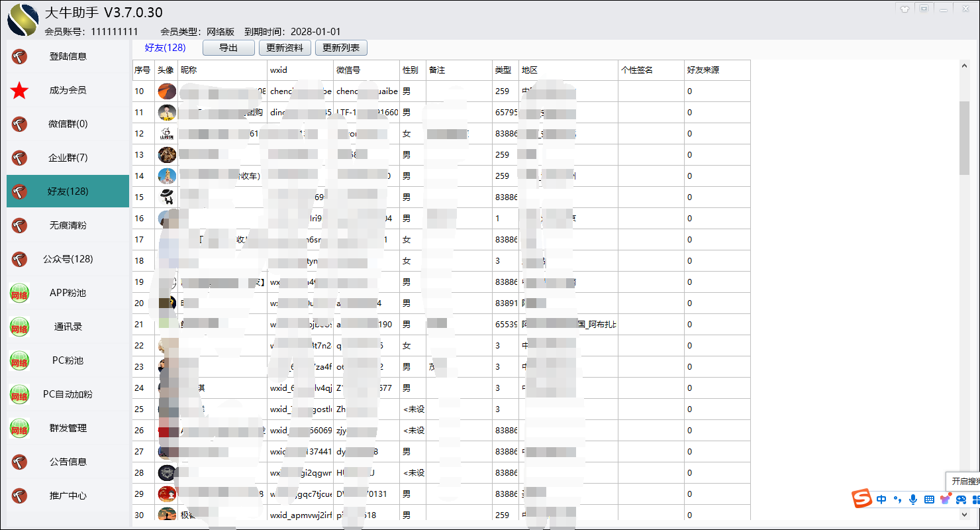Select the 好友(128) tab label
This screenshot has width=980, height=530.
164,47
